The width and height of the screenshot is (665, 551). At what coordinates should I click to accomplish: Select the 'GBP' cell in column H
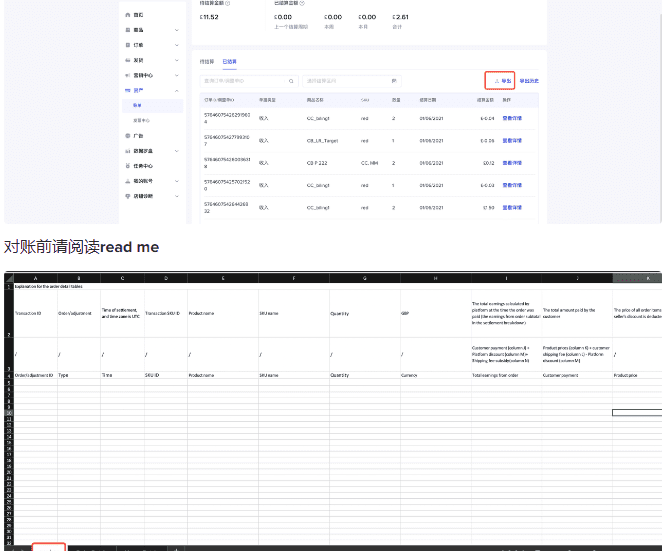pos(436,314)
